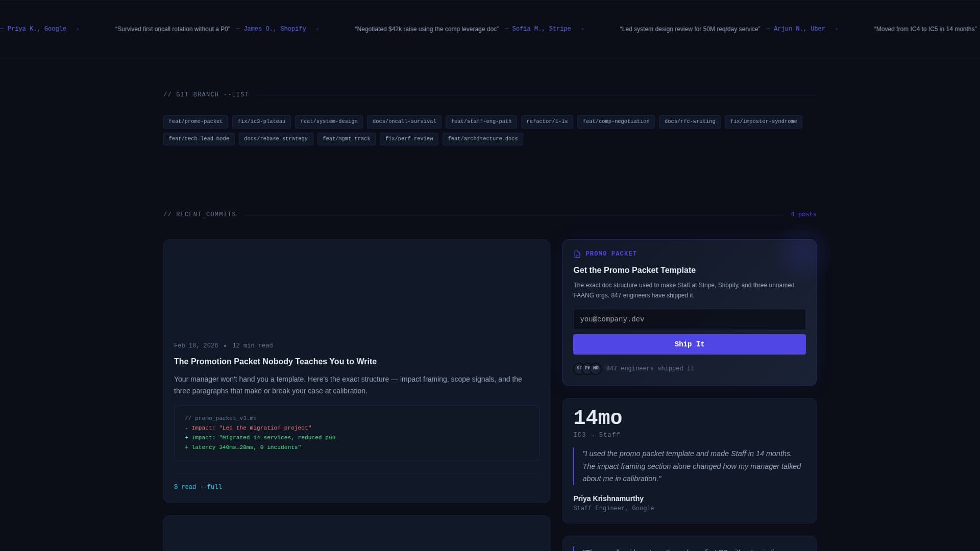Select the docs/oncall-survival tag
The height and width of the screenshot is (551, 980).
click(x=404, y=121)
